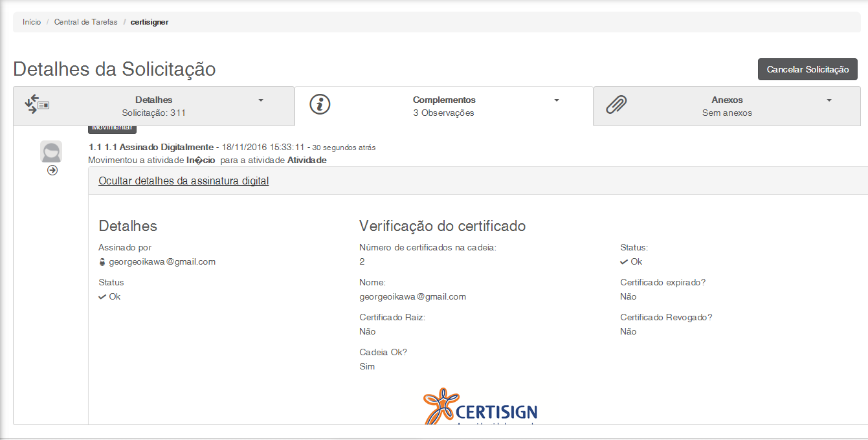
Task: Click the Certisign logo image
Action: point(480,407)
